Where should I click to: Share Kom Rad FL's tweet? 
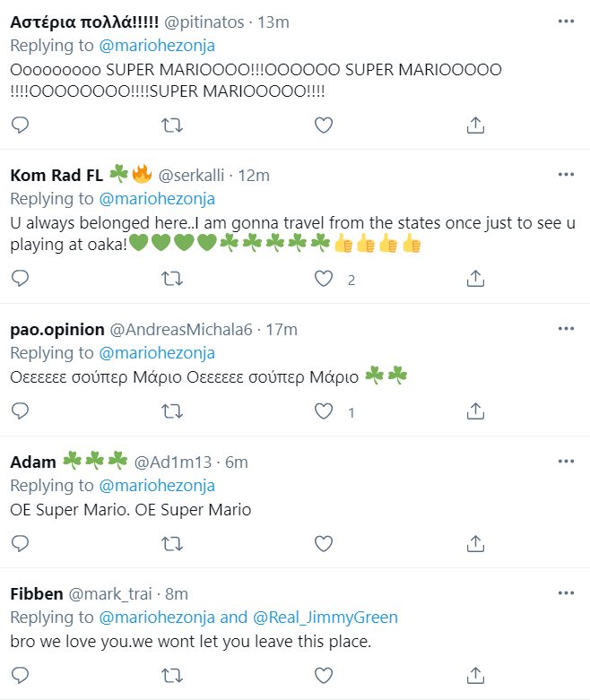click(x=476, y=280)
